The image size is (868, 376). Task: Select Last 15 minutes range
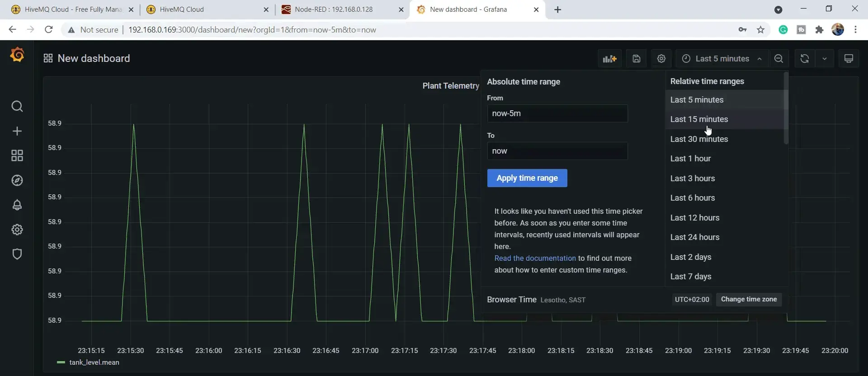pyautogui.click(x=724, y=119)
